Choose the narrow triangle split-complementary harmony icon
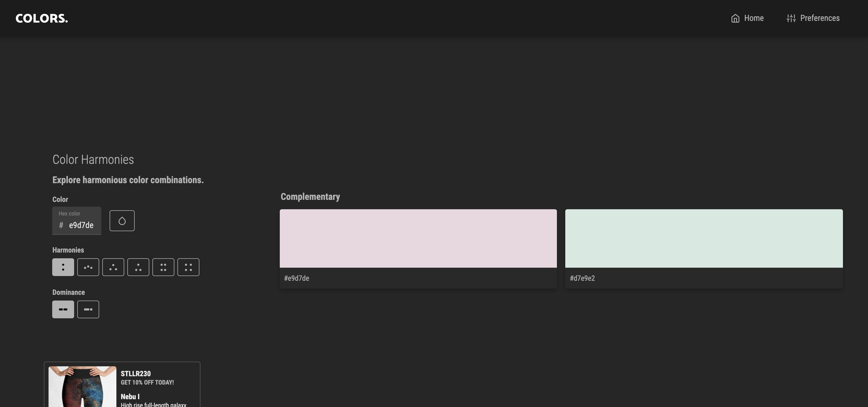The image size is (868, 407). [138, 267]
